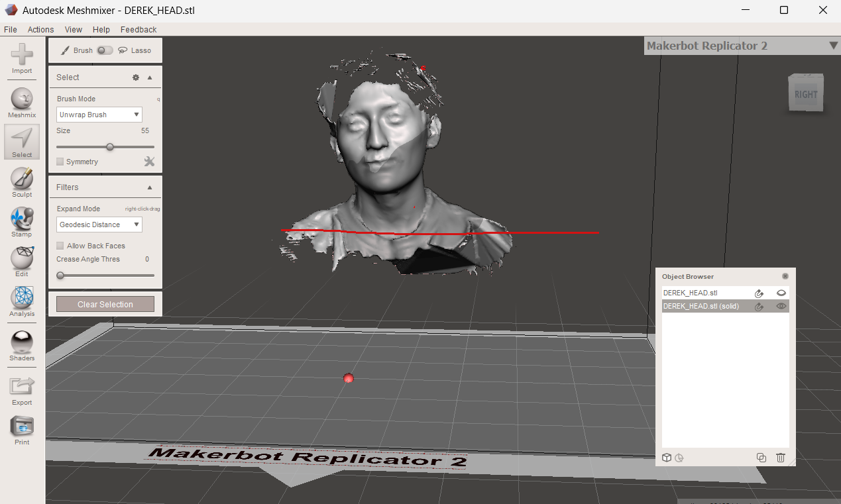841x504 pixels.
Task: Toggle visibility of DEREK_HEAD.stl (solid)
Action: coord(781,306)
